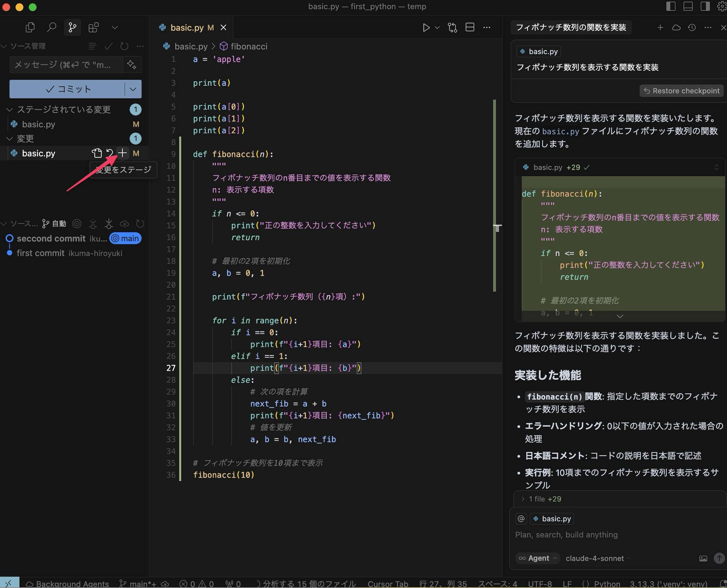Collapse the ステージされている変更 section

10,110
